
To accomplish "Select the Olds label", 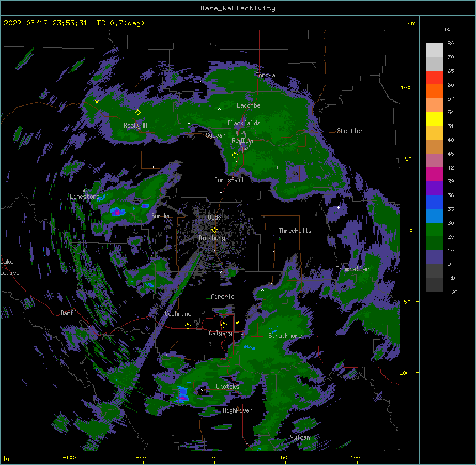I will (214, 218).
